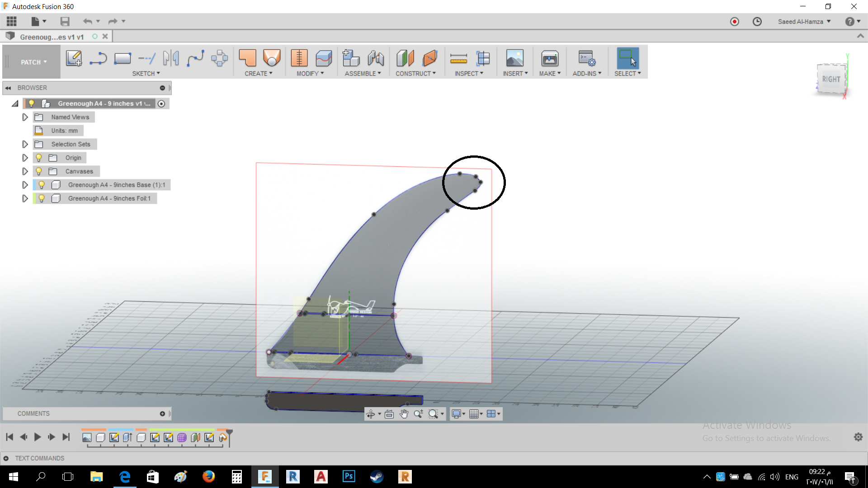Select the Pan tool in navigation bar
The image size is (868, 488).
pos(404,413)
